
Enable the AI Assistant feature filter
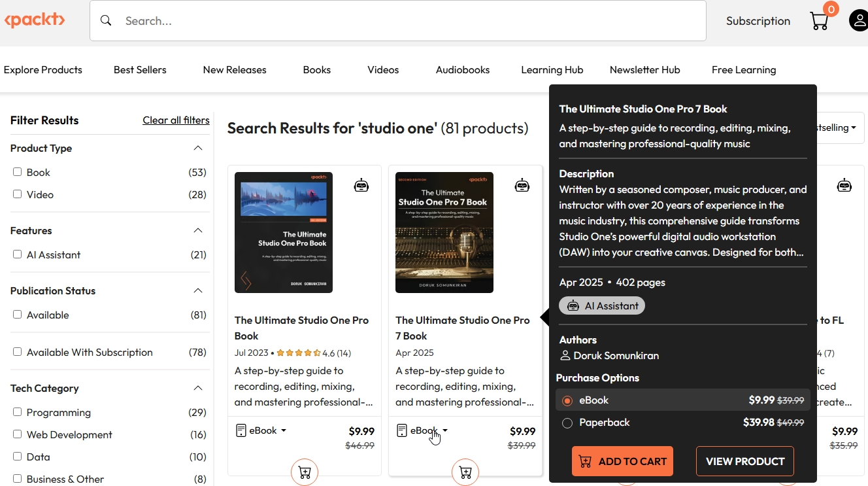18,254
